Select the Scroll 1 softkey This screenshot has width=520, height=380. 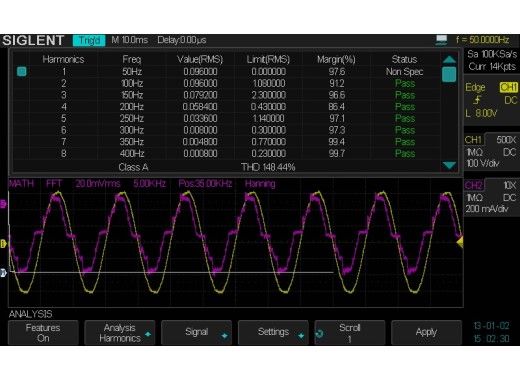350,332
